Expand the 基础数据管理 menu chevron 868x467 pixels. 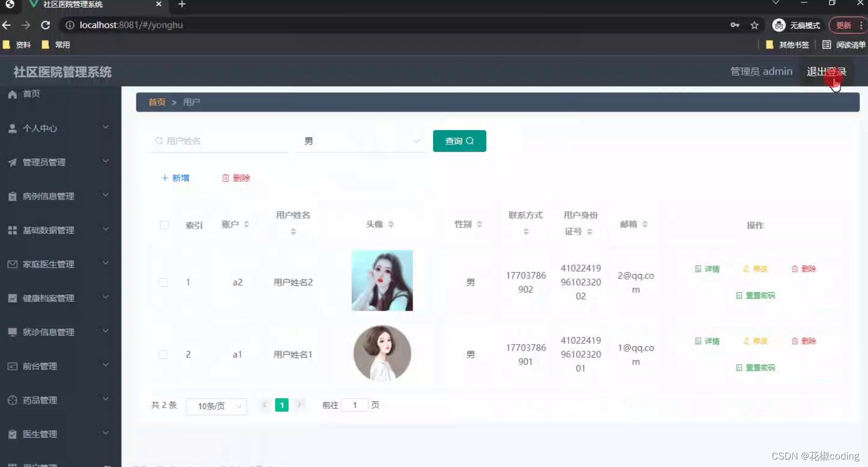click(105, 230)
